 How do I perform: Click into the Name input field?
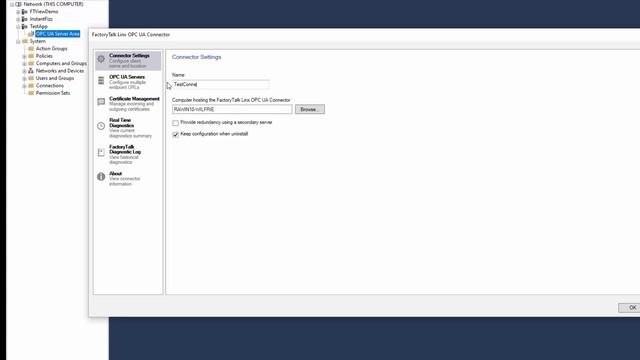point(220,84)
